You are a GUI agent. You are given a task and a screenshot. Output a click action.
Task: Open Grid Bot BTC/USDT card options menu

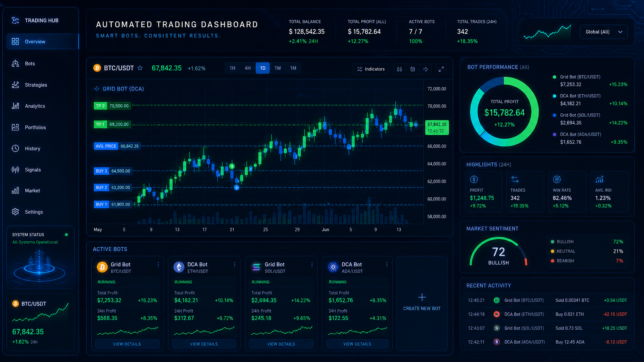(158, 265)
